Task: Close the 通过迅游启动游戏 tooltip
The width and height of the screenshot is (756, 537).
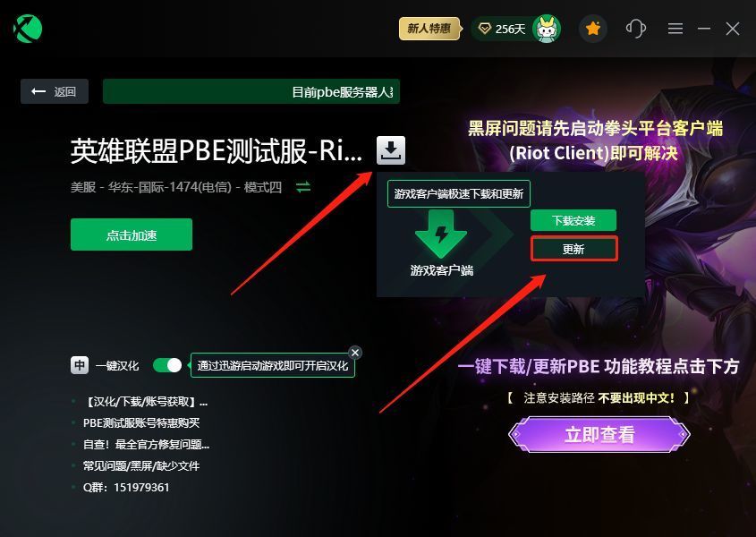Action: [x=355, y=353]
